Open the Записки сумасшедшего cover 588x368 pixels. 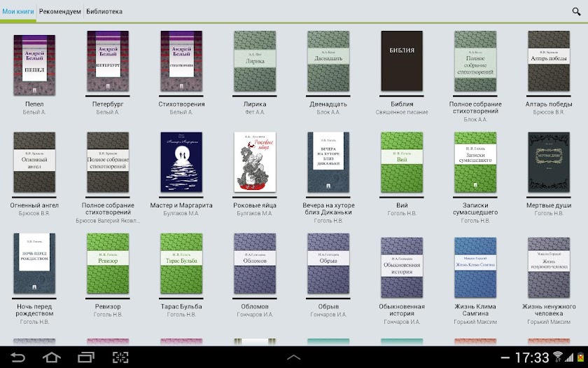click(475, 162)
